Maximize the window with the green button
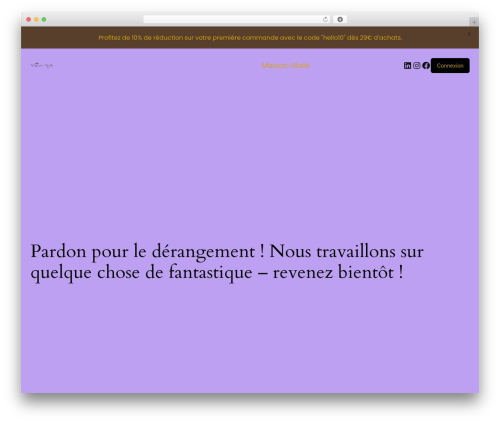The height and width of the screenshot is (423, 500). coord(44,19)
